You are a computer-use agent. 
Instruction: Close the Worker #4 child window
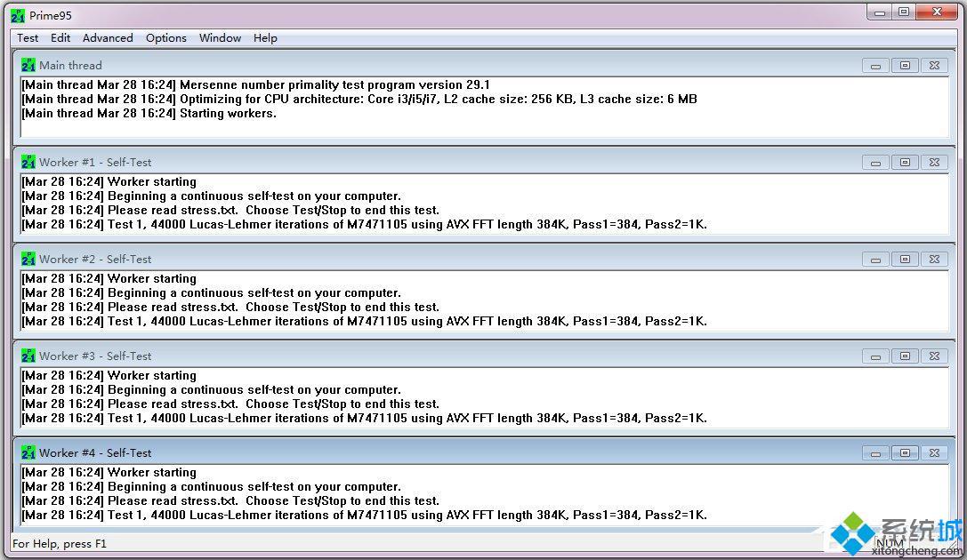(x=934, y=452)
